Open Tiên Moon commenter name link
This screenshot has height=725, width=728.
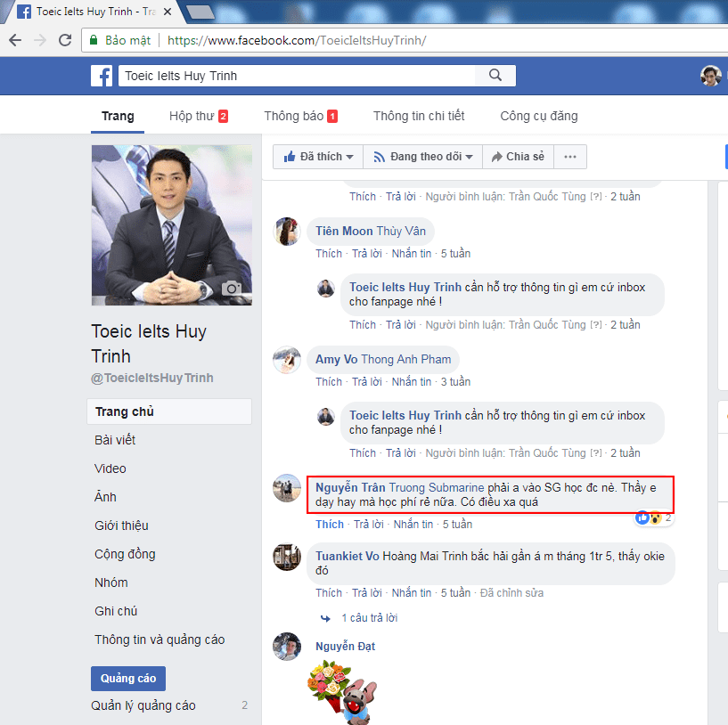click(344, 232)
